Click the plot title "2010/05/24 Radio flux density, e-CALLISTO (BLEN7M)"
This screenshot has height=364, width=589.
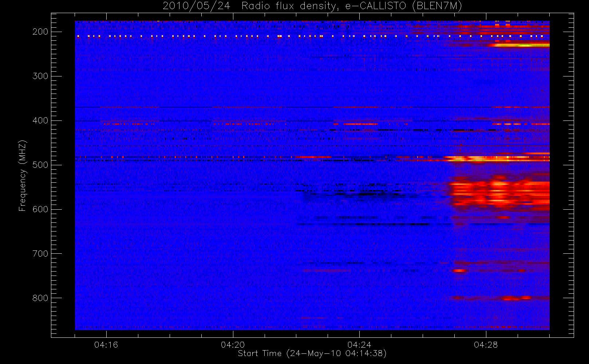[312, 6]
